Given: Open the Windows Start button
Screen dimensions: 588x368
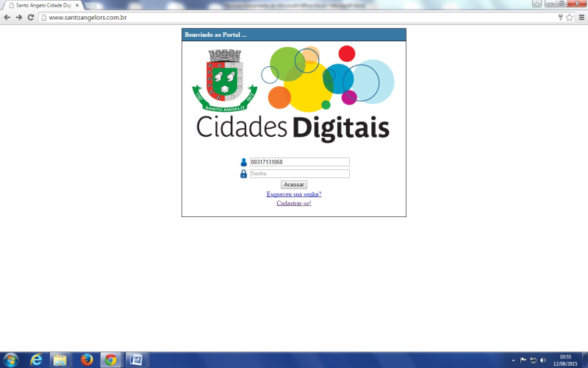Looking at the screenshot, I should tap(10, 360).
